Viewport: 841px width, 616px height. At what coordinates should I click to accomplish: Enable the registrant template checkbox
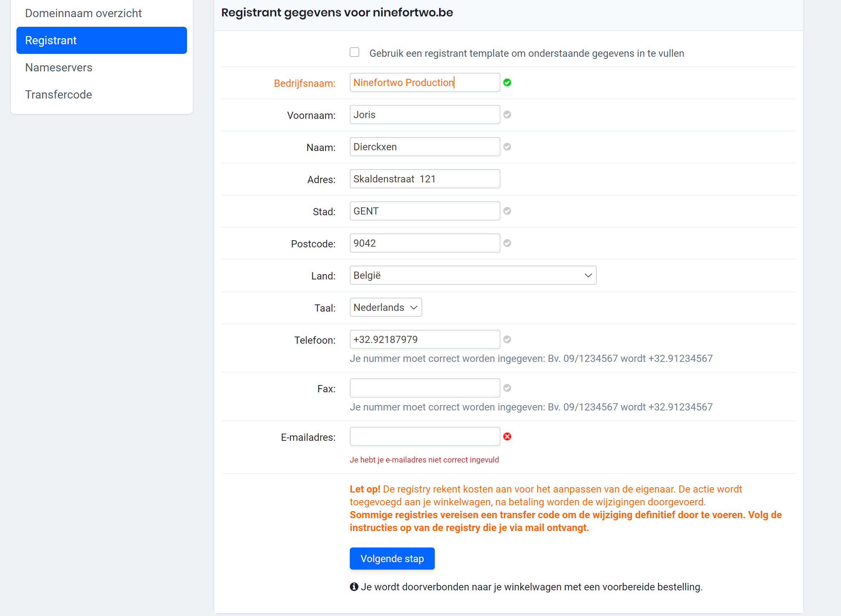coord(354,52)
